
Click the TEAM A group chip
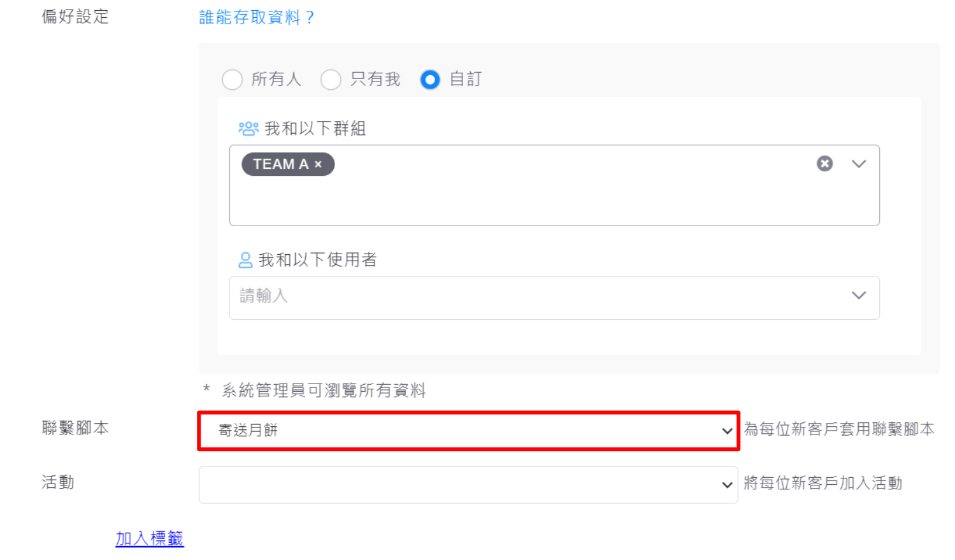(280, 164)
